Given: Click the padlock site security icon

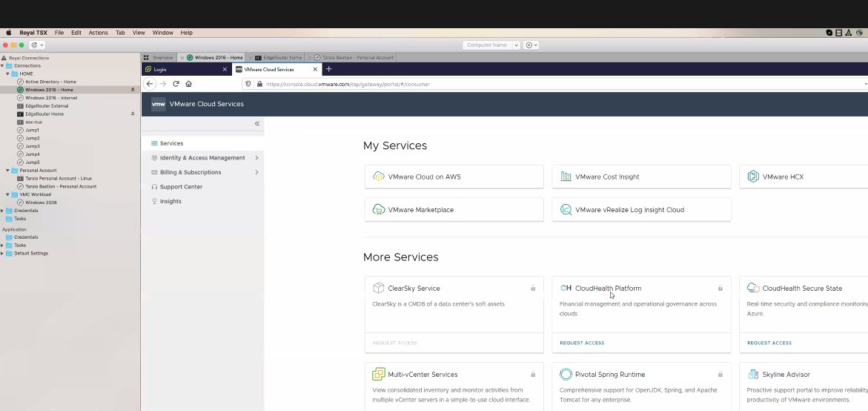Looking at the screenshot, I should point(259,84).
